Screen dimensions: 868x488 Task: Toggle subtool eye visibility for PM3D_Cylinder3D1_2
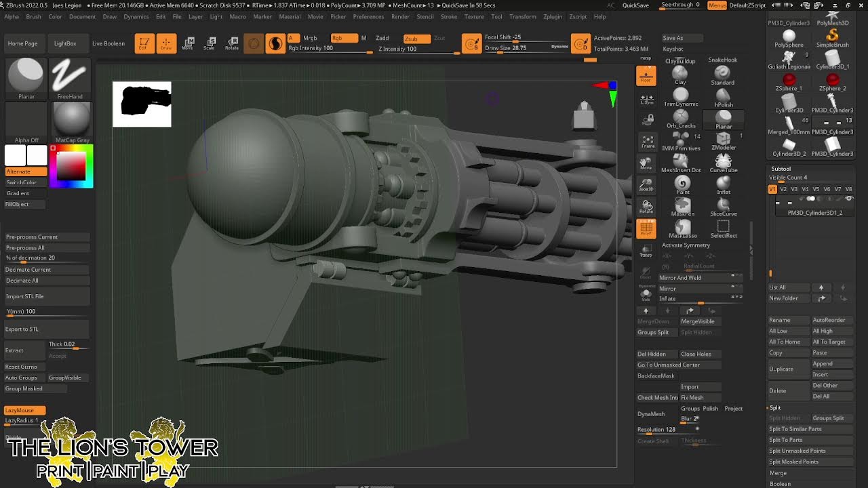point(848,199)
